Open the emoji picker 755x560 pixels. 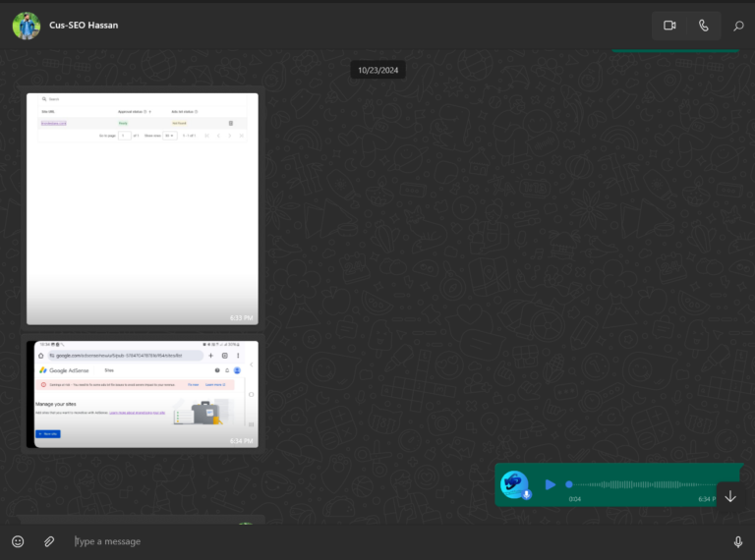click(18, 541)
